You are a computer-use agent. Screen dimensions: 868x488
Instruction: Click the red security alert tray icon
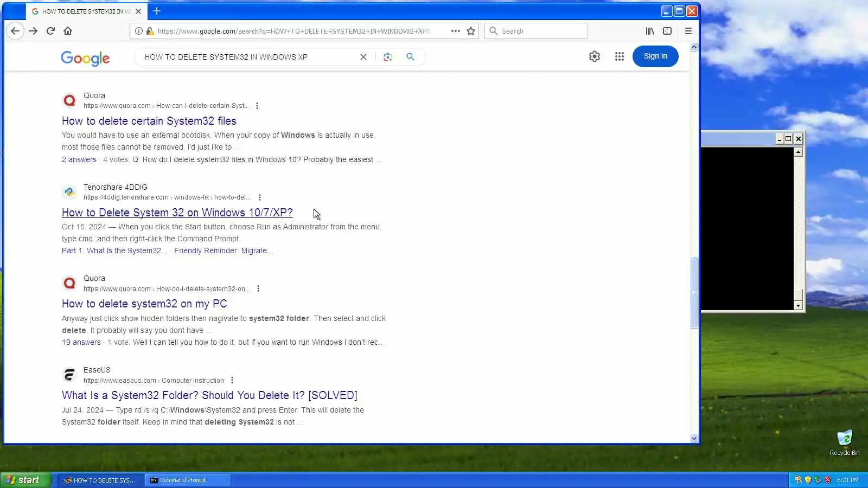pyautogui.click(x=827, y=480)
